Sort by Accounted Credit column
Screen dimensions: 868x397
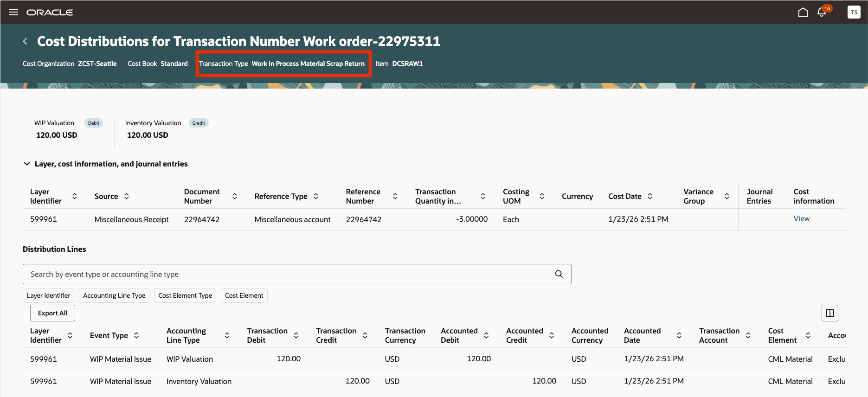tap(552, 335)
